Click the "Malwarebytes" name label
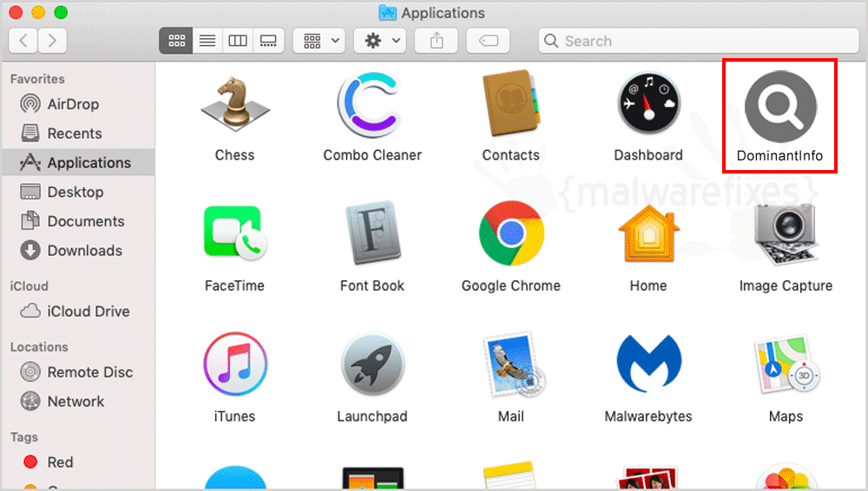Image resolution: width=868 pixels, height=491 pixels. (648, 416)
